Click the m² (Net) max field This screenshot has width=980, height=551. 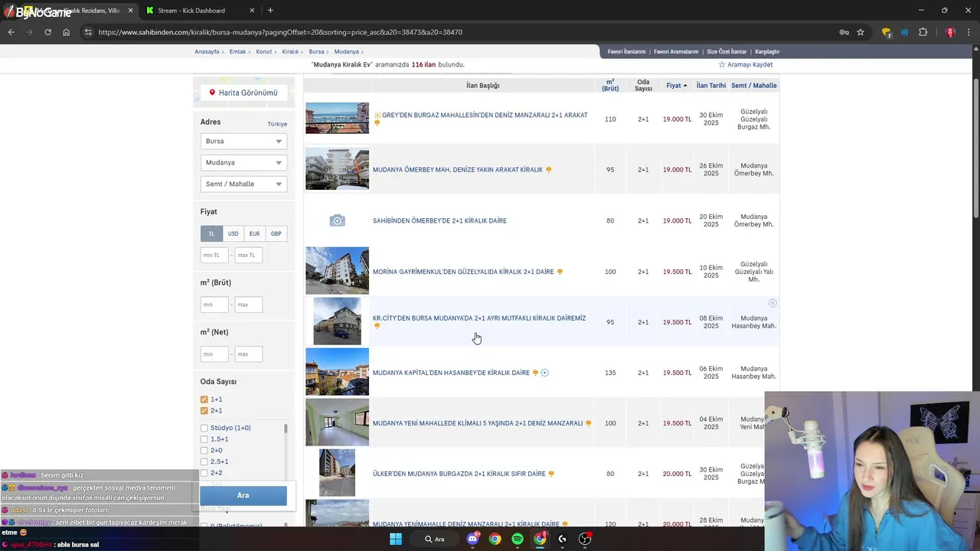coord(249,354)
